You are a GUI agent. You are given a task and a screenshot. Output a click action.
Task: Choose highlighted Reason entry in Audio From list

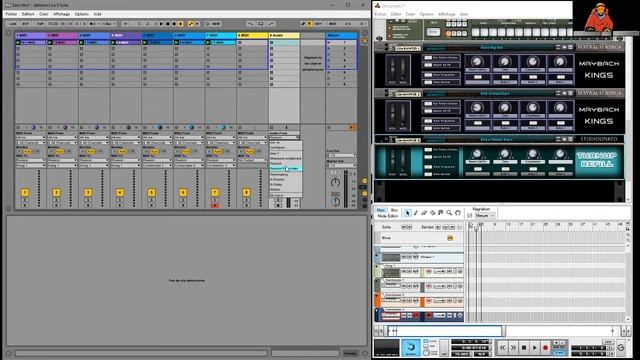pyautogui.click(x=285, y=168)
